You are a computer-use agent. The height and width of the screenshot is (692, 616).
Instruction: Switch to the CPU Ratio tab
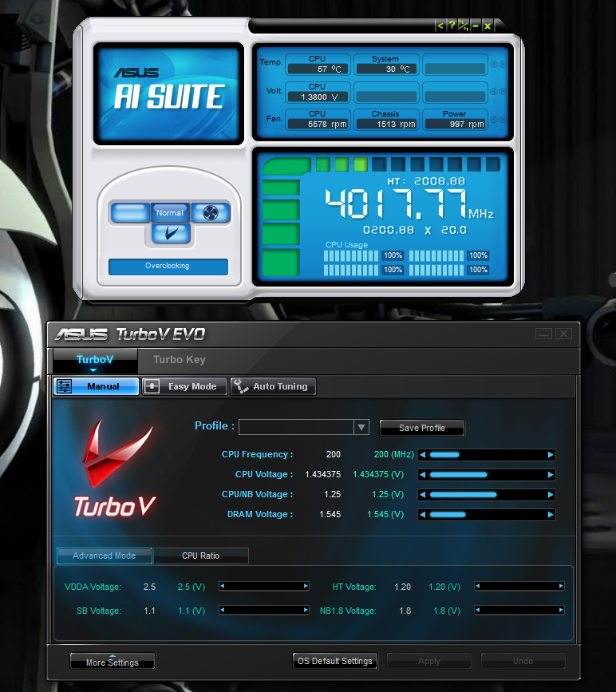pos(201,556)
